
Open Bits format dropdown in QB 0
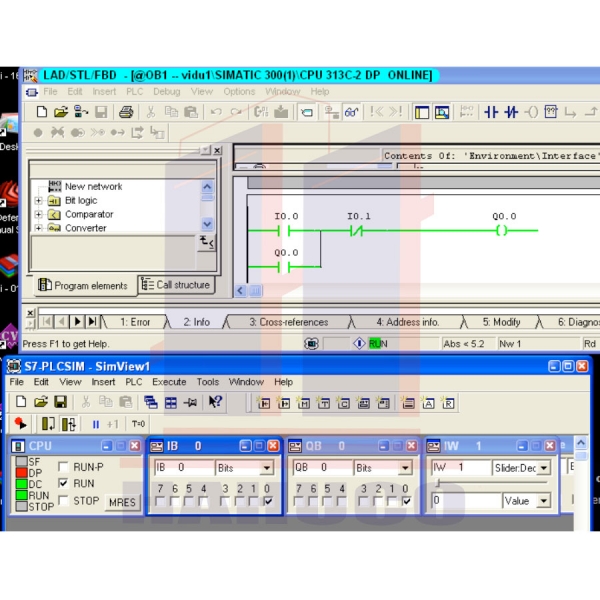tap(405, 468)
